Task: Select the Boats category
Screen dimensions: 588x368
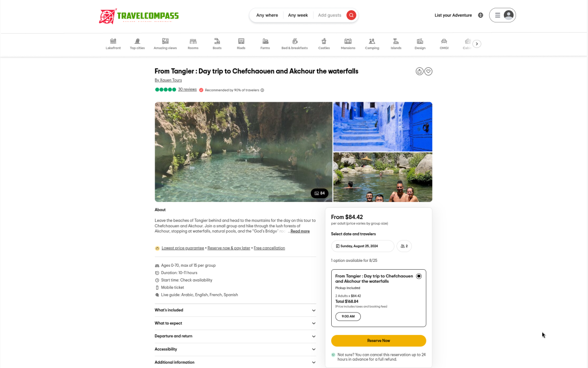Action: click(x=217, y=44)
